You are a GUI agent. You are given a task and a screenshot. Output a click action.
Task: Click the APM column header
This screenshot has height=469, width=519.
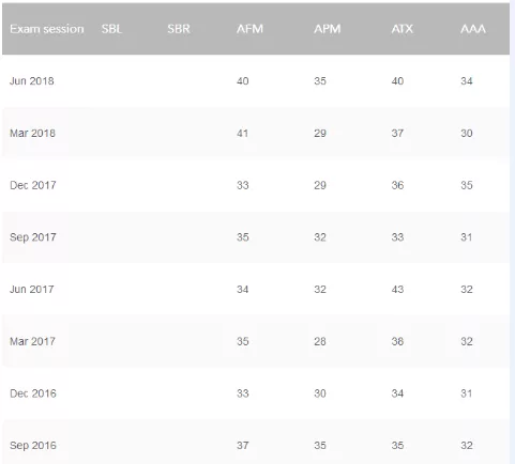click(x=327, y=29)
